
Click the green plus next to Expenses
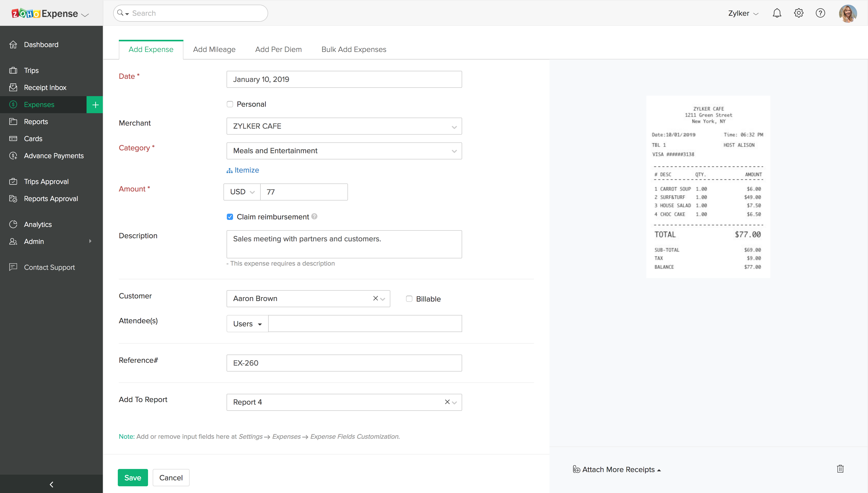(x=95, y=104)
